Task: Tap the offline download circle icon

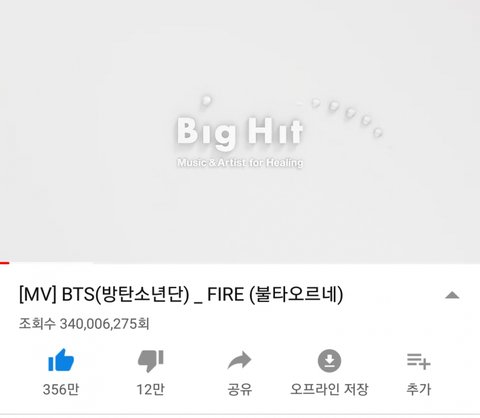Action: tap(329, 361)
